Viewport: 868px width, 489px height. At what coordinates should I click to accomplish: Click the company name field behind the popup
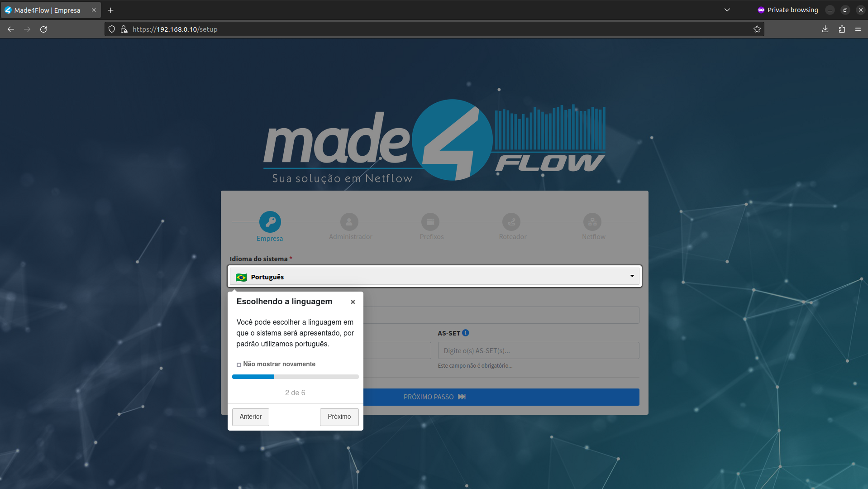click(x=501, y=315)
